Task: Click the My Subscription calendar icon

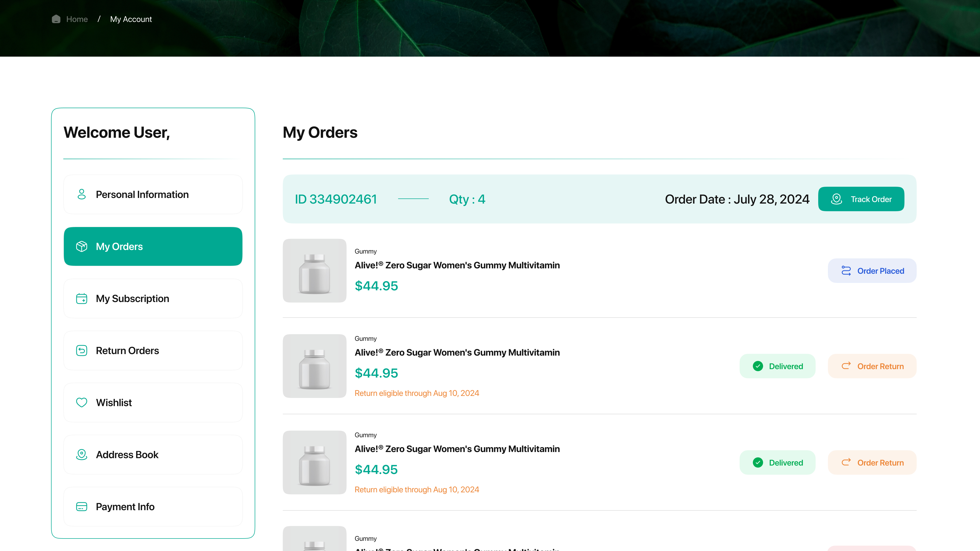Action: 81,298
